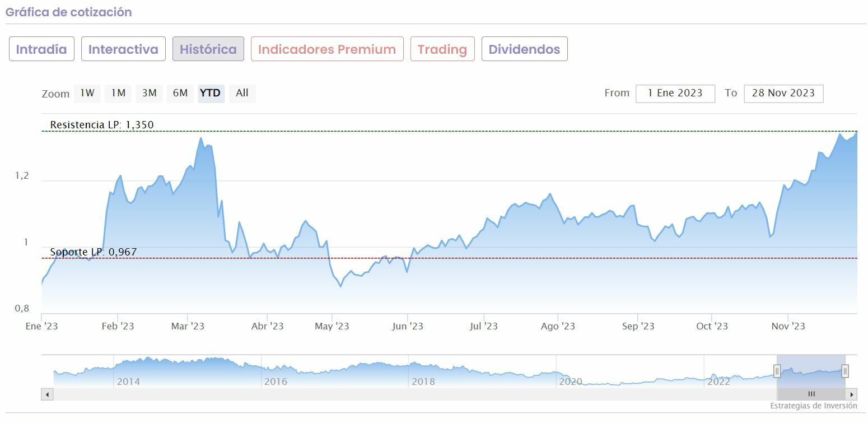Switch to the Trading tab

click(x=442, y=49)
